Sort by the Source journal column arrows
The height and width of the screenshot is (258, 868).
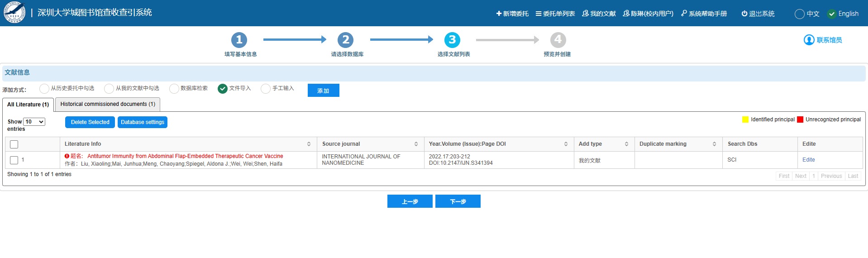416,144
